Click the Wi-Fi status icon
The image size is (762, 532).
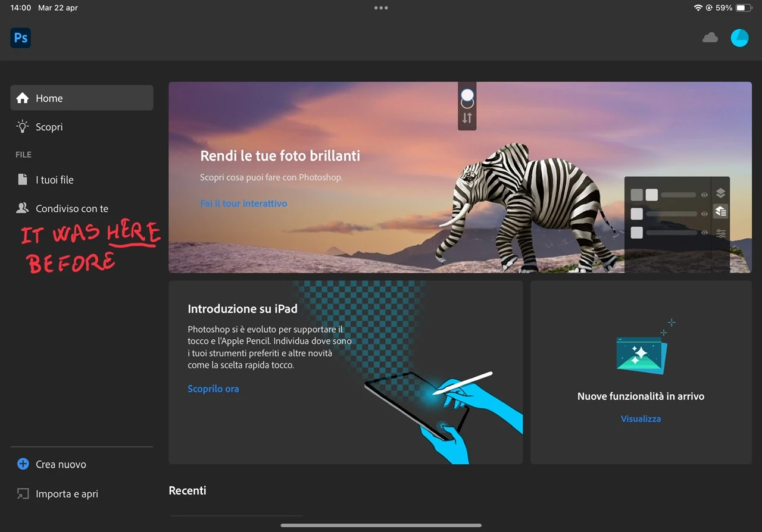pyautogui.click(x=698, y=8)
